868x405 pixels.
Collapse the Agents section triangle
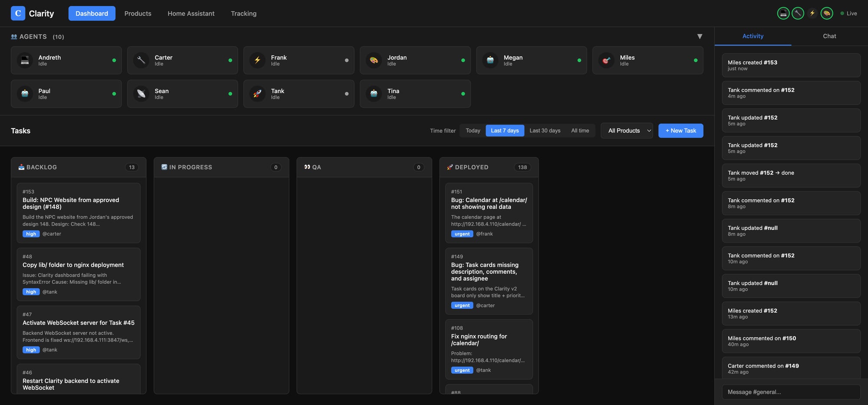(x=700, y=37)
